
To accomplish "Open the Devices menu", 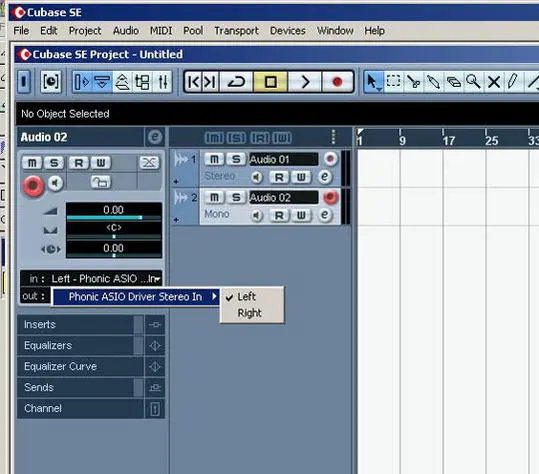I will pos(288,31).
